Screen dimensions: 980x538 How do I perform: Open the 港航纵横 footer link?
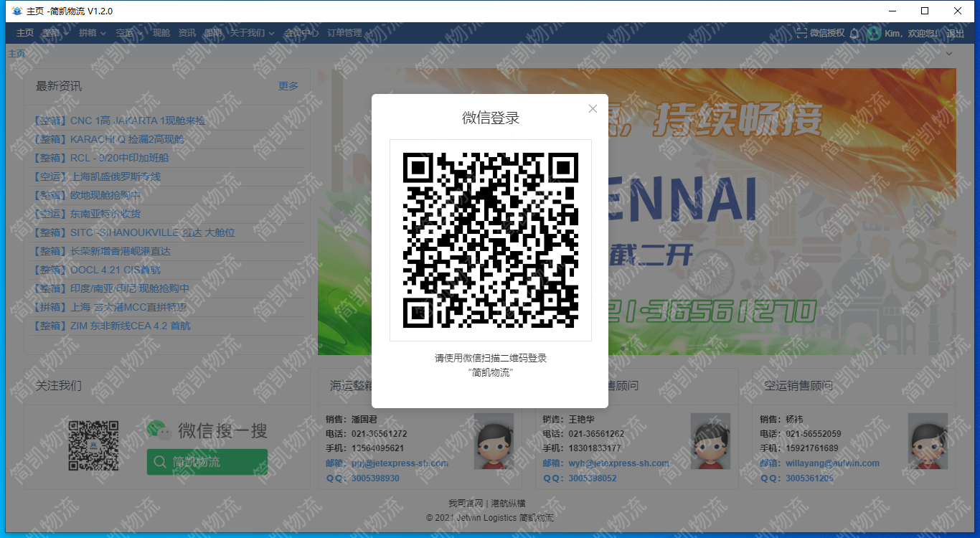coord(508,504)
